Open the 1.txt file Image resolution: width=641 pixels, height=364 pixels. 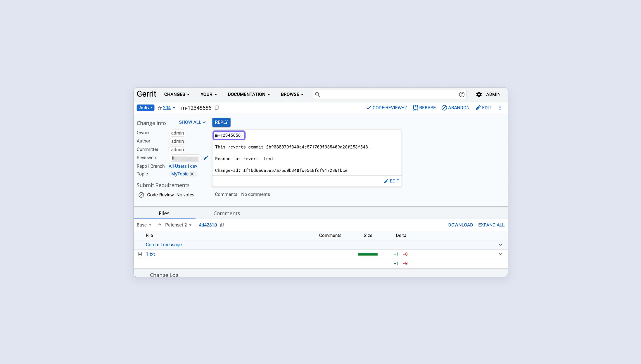(x=150, y=254)
